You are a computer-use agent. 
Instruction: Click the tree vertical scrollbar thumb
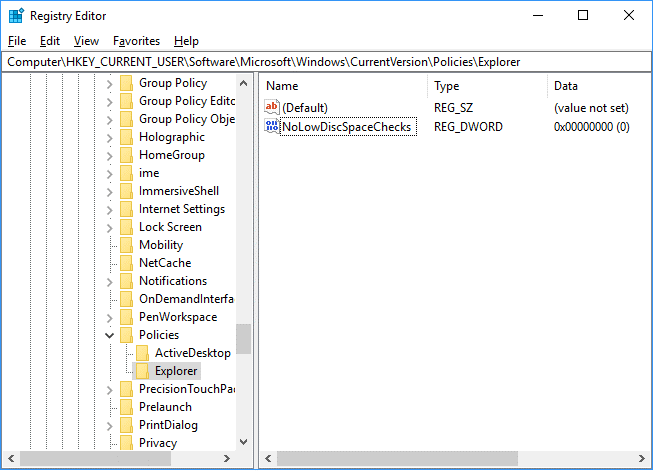pyautogui.click(x=244, y=339)
